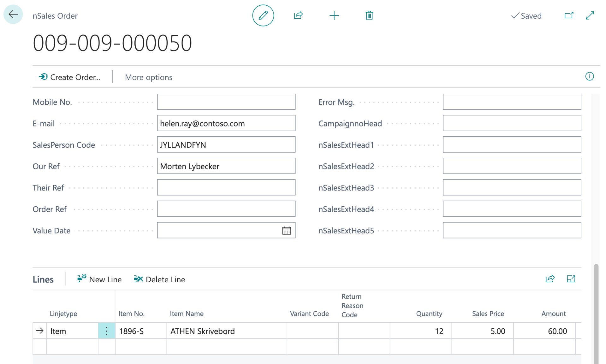Viewport: 606px width, 364px height.
Task: Click the Amount column header
Action: [553, 314]
